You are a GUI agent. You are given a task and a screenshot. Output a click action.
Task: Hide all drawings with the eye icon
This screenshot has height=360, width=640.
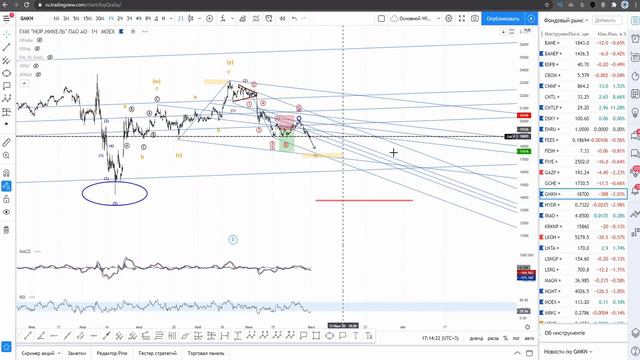7,212
